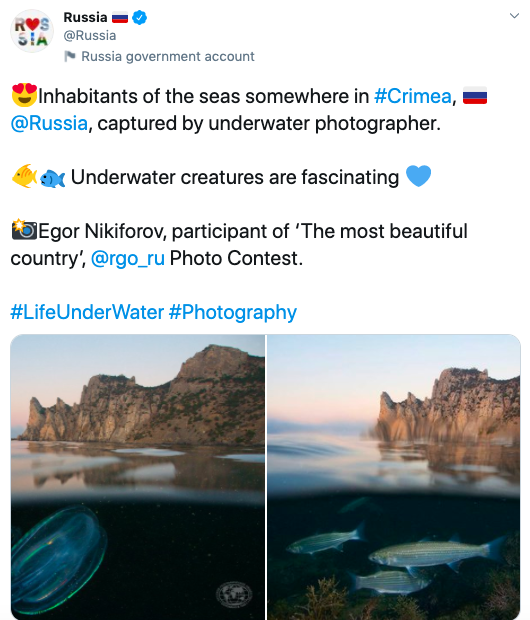
Task: Open the @rgo_ru mention
Action: tap(128, 259)
